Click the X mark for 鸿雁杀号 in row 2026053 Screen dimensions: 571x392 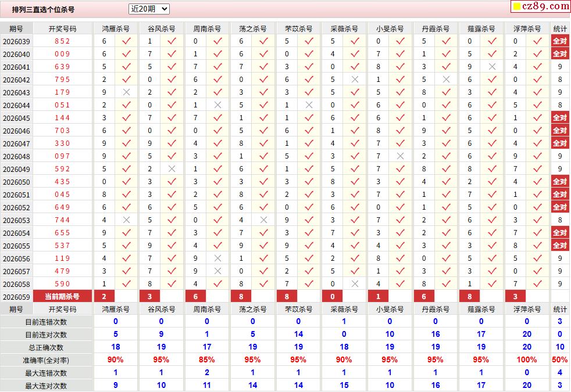click(x=126, y=220)
